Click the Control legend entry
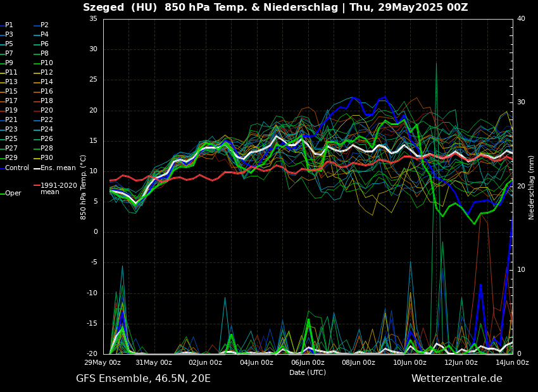 pos(17,168)
